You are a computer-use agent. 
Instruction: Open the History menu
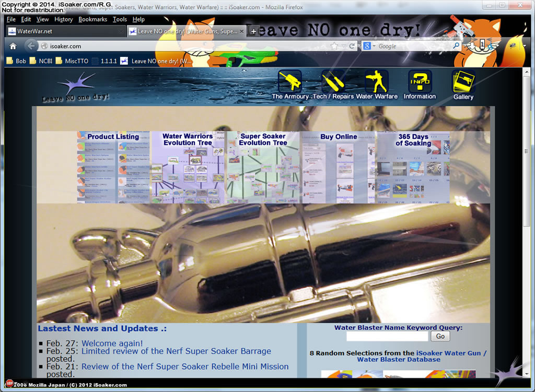click(x=64, y=19)
